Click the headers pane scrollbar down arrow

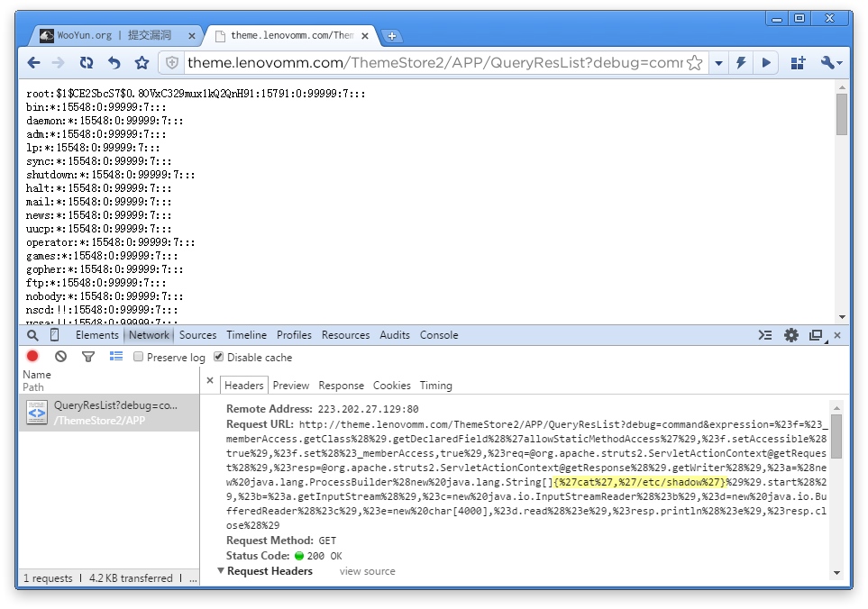(x=837, y=573)
